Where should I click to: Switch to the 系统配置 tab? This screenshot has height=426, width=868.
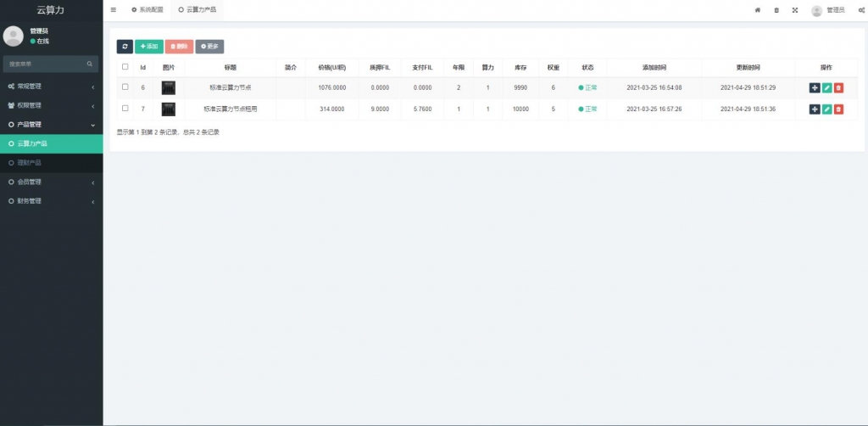[x=147, y=10]
